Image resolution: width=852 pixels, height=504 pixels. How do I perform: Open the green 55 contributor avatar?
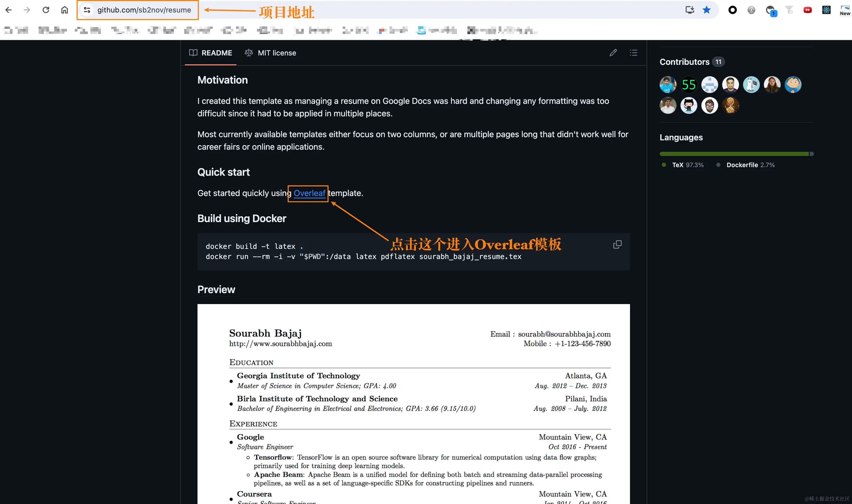689,84
